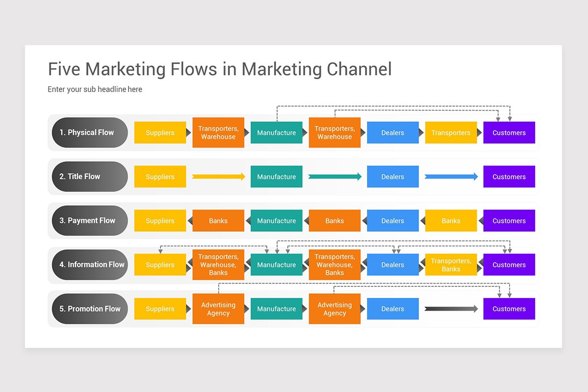Click the Suppliers box in the Promotion Flow row
Screen dimensions: 588x392
pyautogui.click(x=160, y=309)
